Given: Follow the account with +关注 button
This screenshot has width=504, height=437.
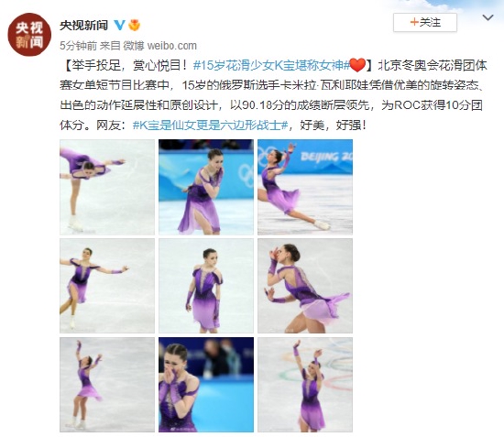Looking at the screenshot, I should click(425, 22).
